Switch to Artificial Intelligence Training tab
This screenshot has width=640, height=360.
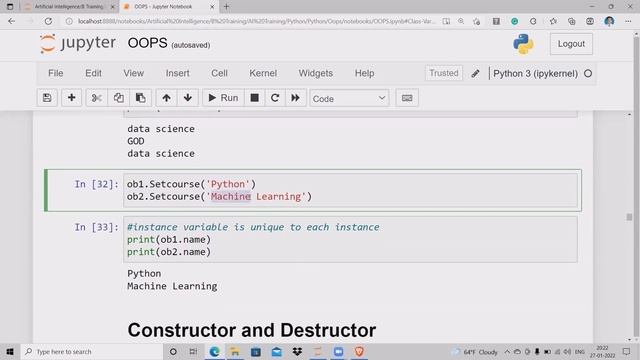pyautogui.click(x=69, y=7)
